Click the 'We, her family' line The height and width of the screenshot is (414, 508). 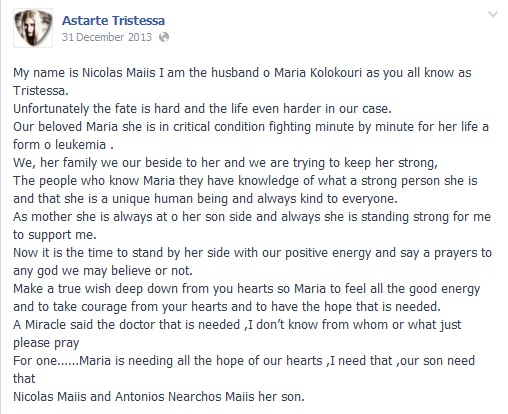coord(225,163)
